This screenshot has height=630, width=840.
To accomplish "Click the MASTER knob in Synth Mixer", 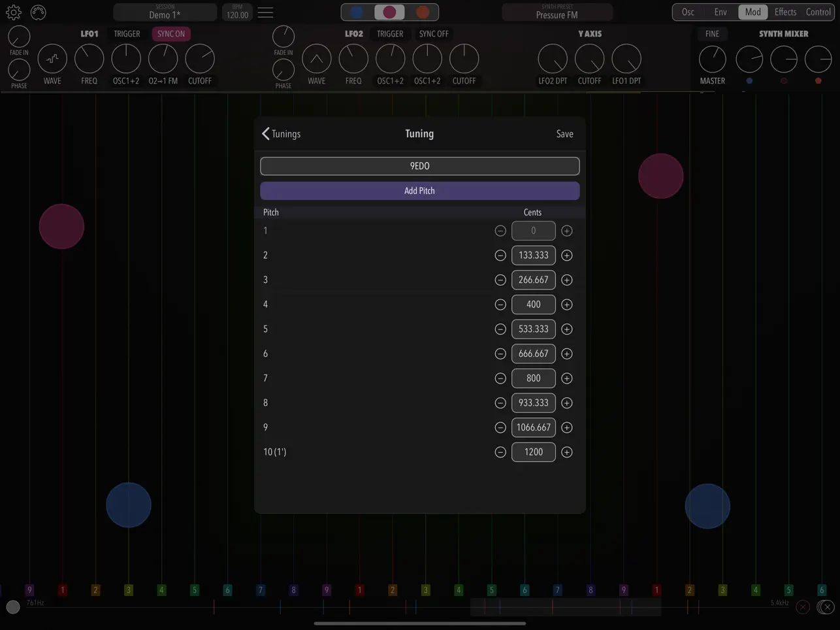I will tap(712, 59).
